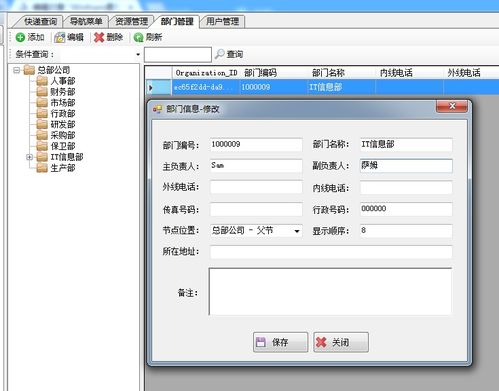Click the red 删除 delete icon

99,37
